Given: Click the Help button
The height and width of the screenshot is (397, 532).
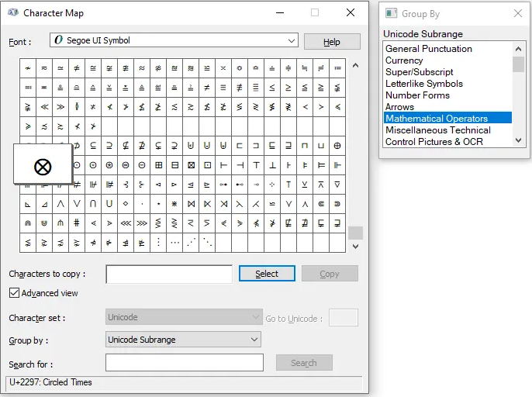Looking at the screenshot, I should (331, 42).
